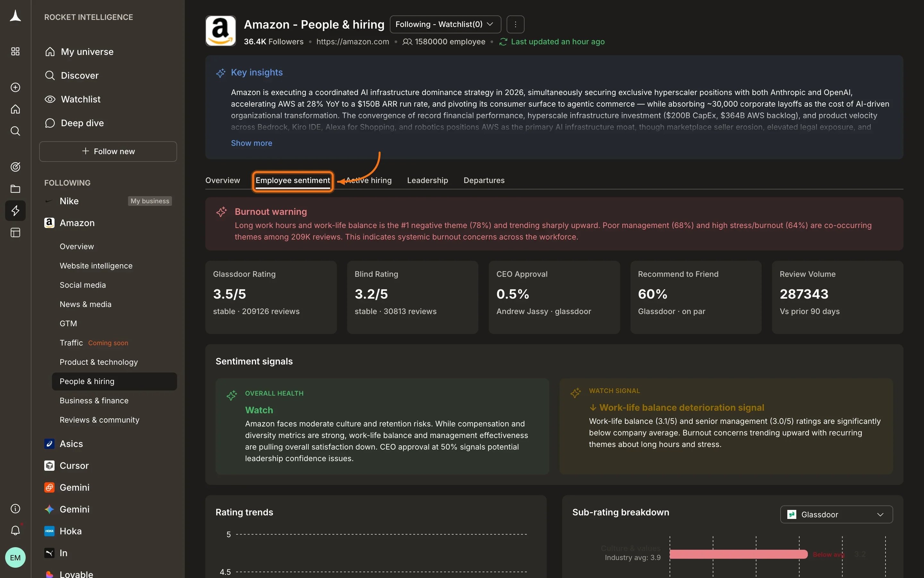
Task: Click the Amazon company logo in header
Action: [221, 31]
